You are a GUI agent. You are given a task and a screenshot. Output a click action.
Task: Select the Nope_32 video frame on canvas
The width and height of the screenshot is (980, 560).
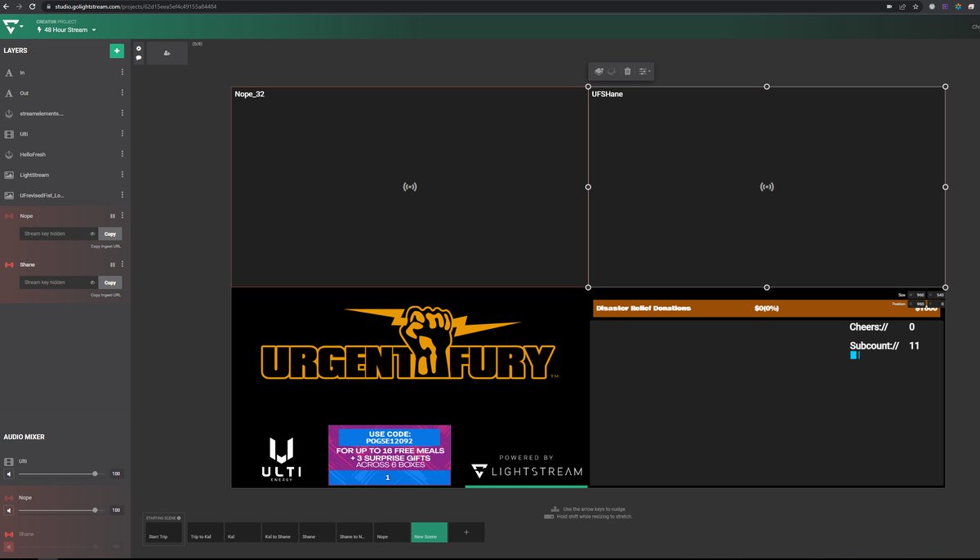[409, 187]
